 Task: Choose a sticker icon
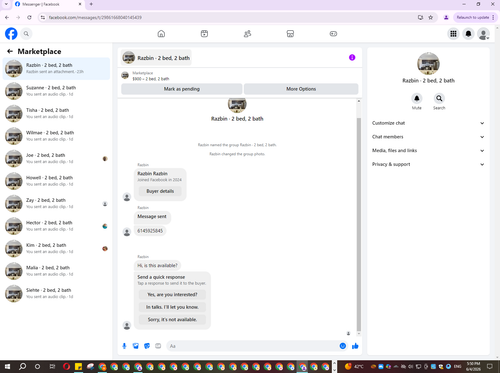(x=147, y=346)
